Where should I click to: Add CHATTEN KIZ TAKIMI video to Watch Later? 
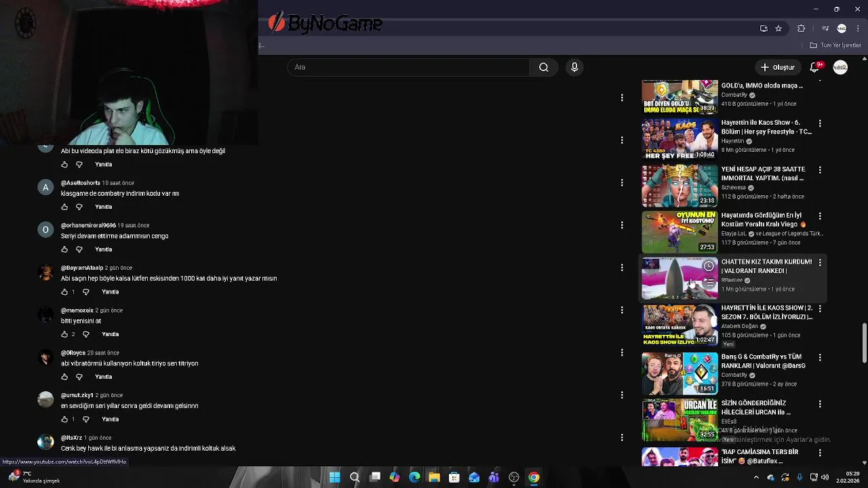[x=709, y=266]
